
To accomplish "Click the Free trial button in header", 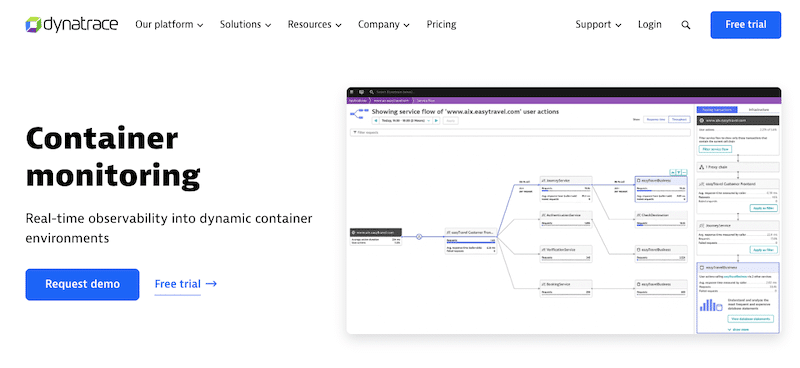I will [x=745, y=25].
